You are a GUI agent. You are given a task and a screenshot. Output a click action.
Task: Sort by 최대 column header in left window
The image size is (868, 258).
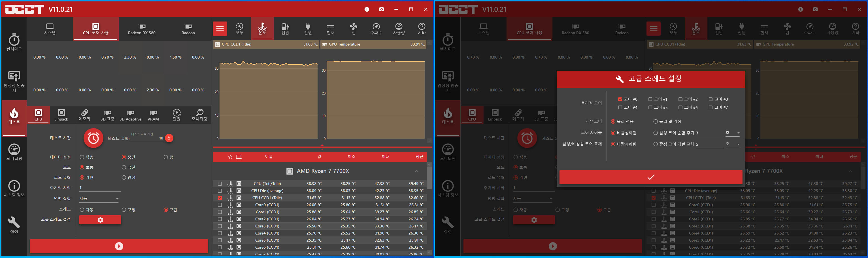pyautogui.click(x=386, y=157)
